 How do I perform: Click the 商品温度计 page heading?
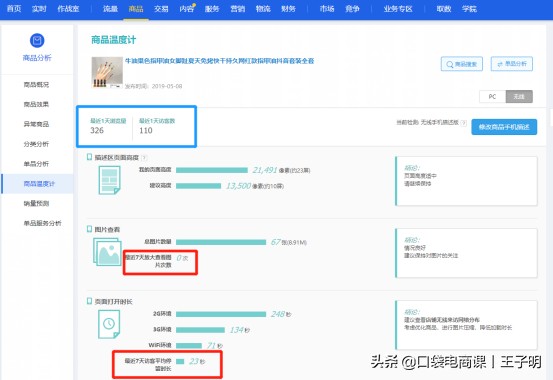114,40
